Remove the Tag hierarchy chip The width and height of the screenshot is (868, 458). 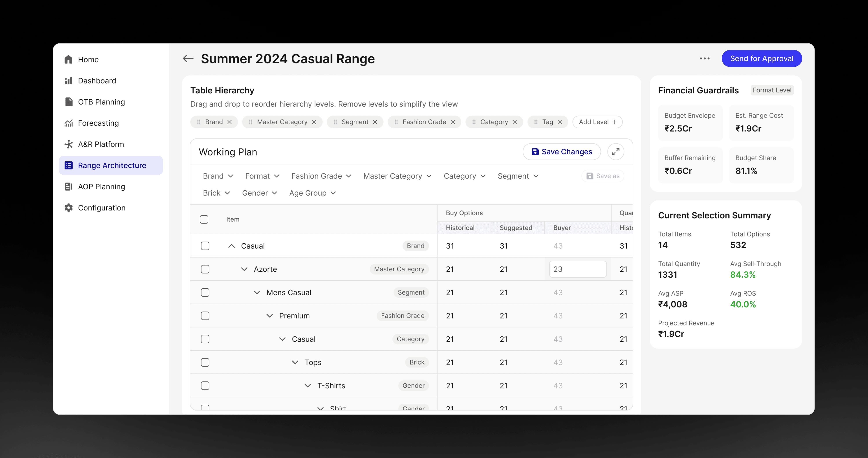point(560,122)
